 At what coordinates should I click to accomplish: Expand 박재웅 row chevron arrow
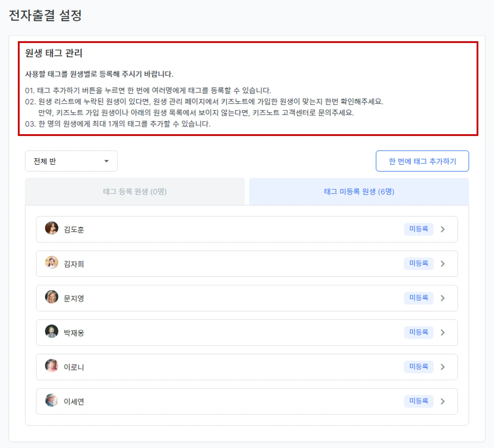(x=443, y=333)
